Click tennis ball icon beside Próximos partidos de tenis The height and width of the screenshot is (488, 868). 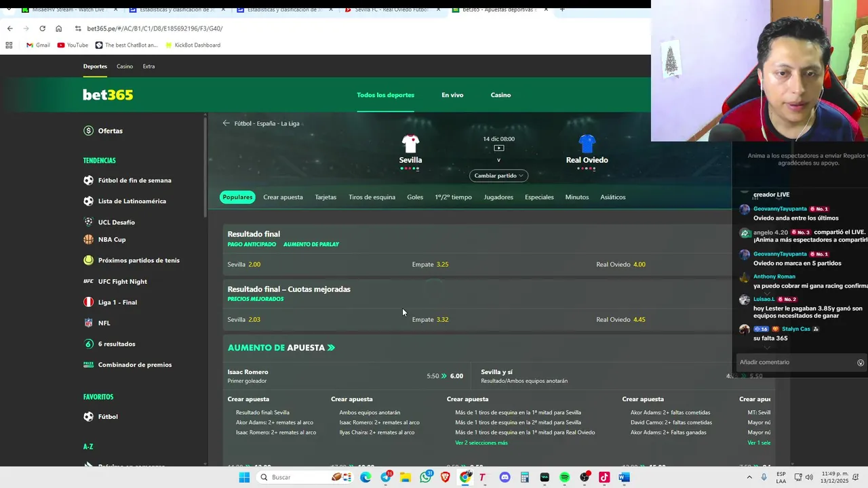tap(88, 260)
